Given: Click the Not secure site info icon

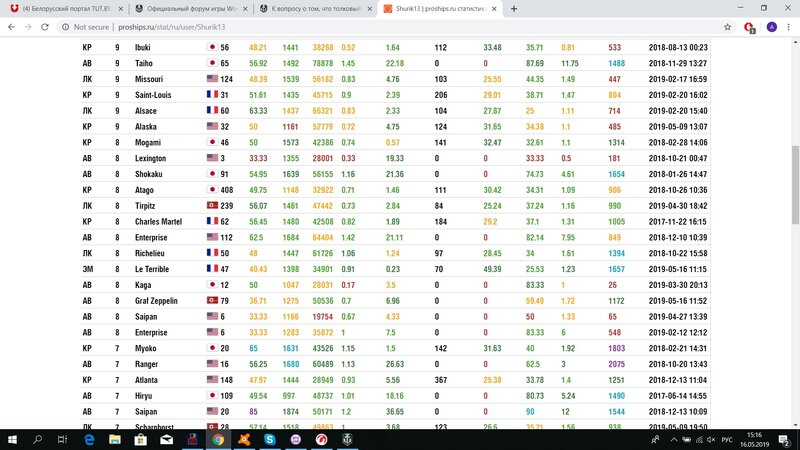Looking at the screenshot, I should pyautogui.click(x=65, y=27).
